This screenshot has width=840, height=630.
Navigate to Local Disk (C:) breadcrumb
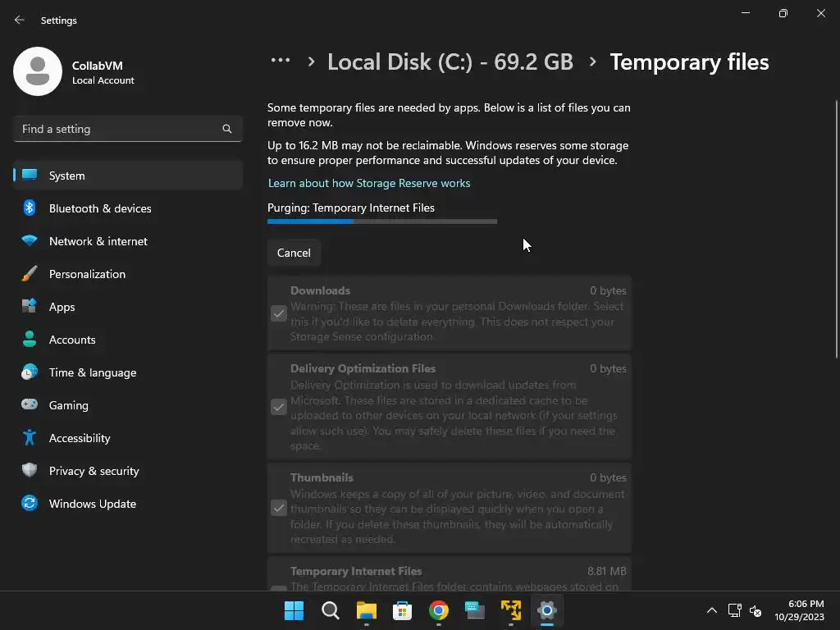(x=450, y=62)
